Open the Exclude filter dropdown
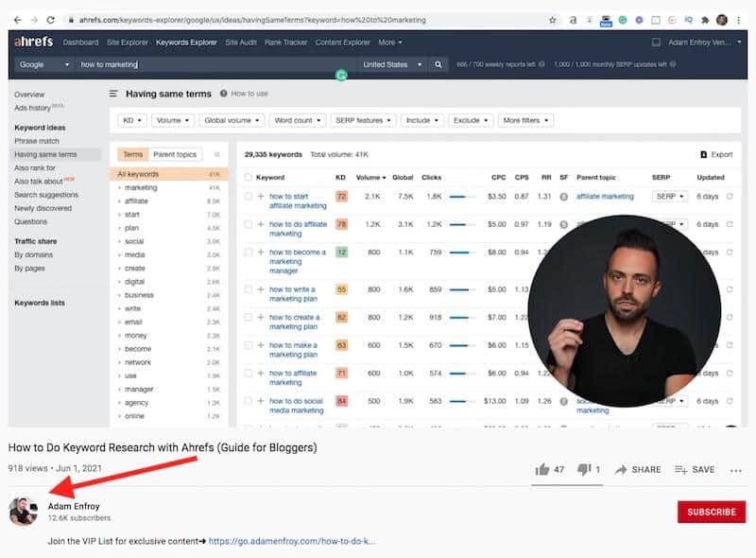The width and height of the screenshot is (756, 558). (x=471, y=120)
